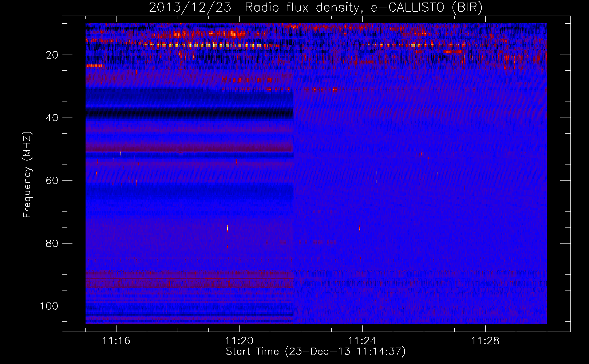Click the 'Frequency (MHZ)' axis label
Screen dimensions: 589x364
pyautogui.click(x=27, y=175)
